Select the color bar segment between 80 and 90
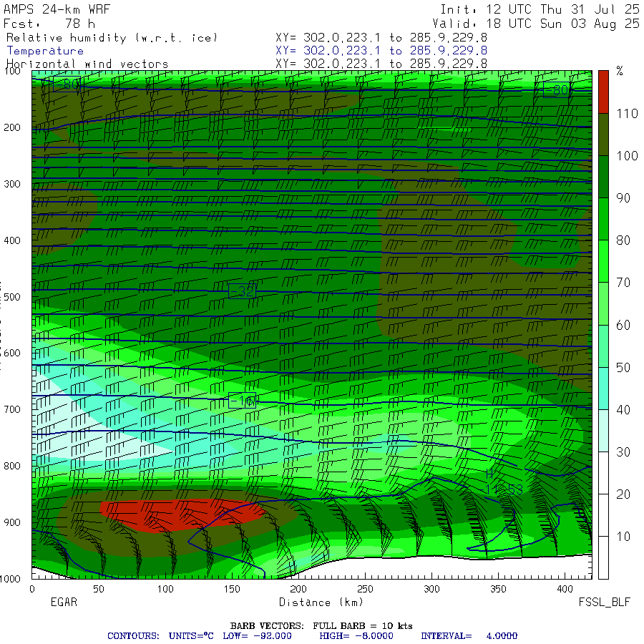Screen dimensions: 644x644 [x=603, y=220]
